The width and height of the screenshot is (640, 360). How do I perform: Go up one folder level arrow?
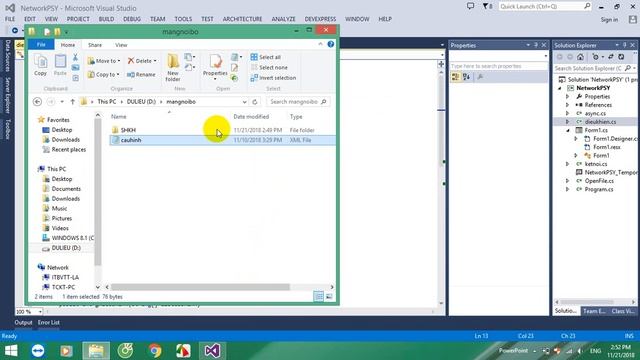72,102
